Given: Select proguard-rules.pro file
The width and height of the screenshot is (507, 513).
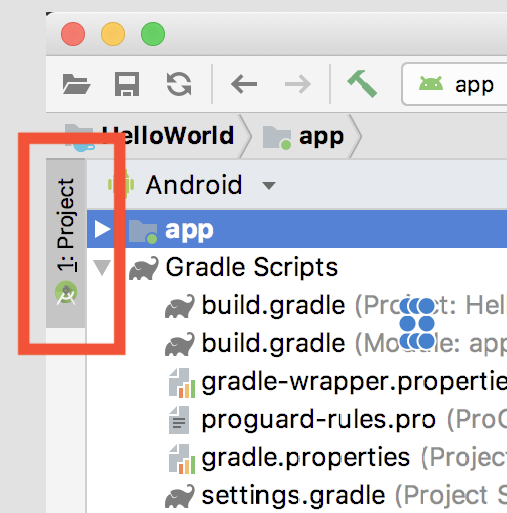Looking at the screenshot, I should pyautogui.click(x=338, y=420).
